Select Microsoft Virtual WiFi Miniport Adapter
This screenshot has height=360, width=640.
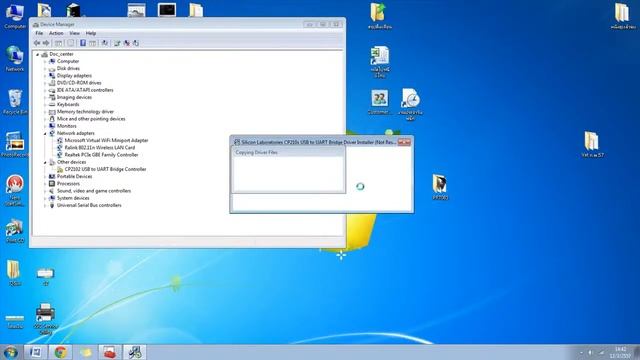106,140
